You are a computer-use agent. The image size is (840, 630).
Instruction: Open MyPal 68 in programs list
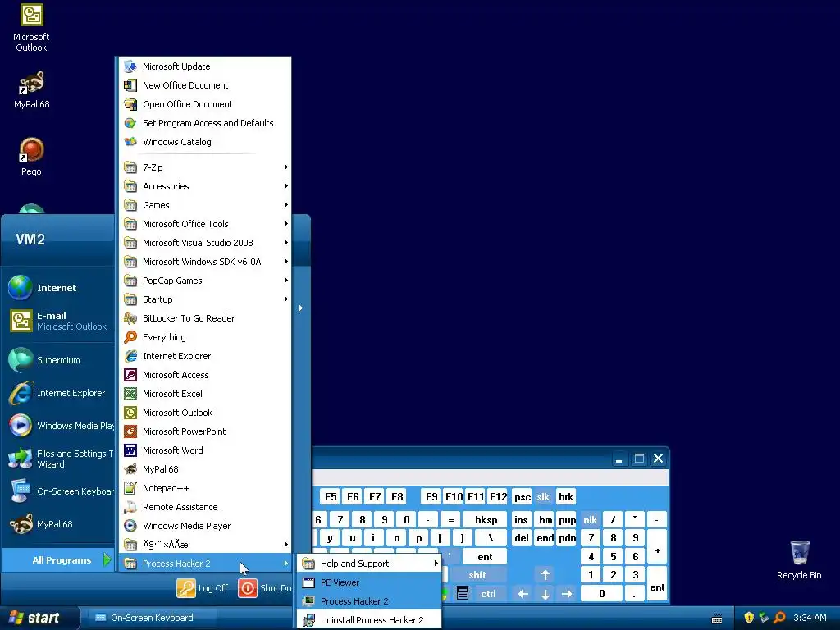click(204, 469)
